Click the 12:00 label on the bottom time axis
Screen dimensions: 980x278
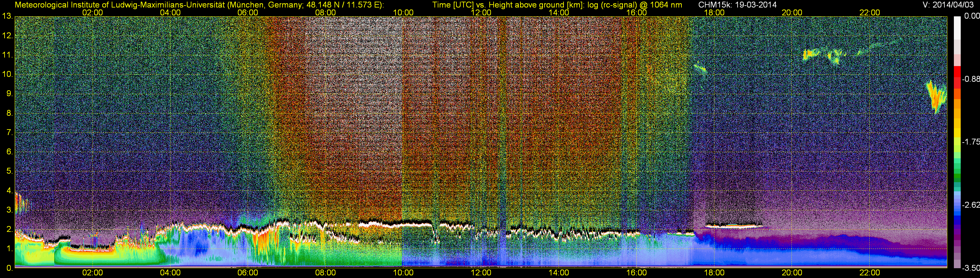[481, 273]
